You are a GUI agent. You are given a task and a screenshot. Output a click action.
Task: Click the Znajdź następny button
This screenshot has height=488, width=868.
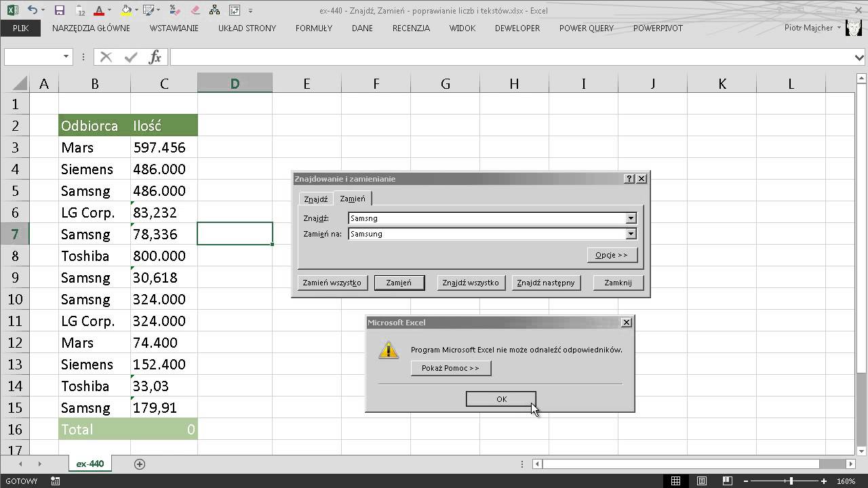pyautogui.click(x=545, y=283)
